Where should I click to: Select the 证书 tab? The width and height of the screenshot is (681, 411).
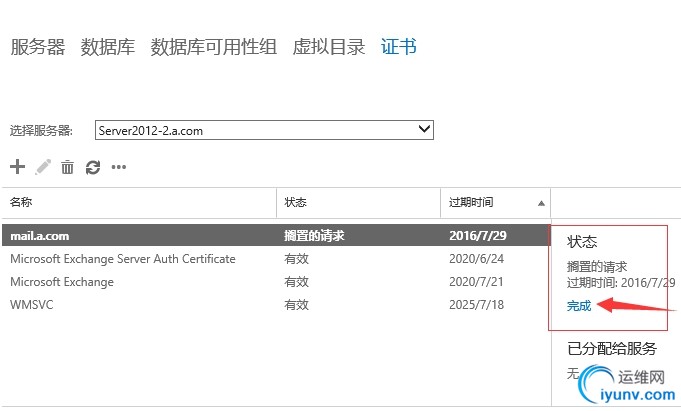point(399,46)
